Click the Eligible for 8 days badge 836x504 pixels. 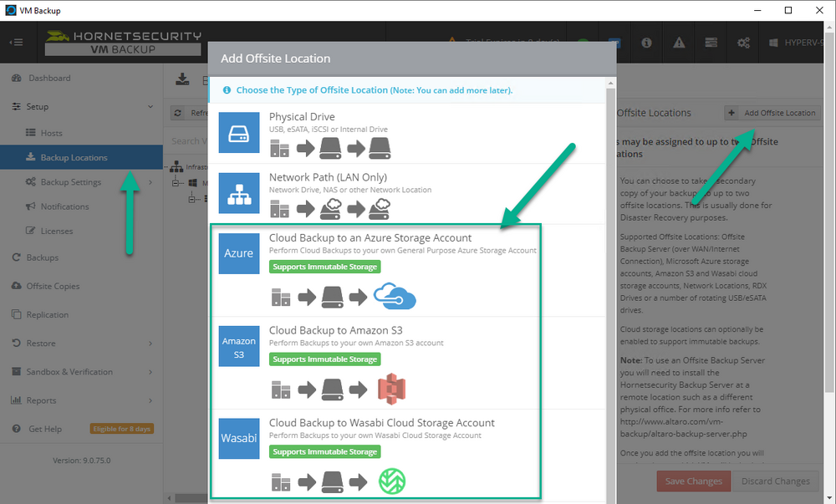(x=122, y=429)
